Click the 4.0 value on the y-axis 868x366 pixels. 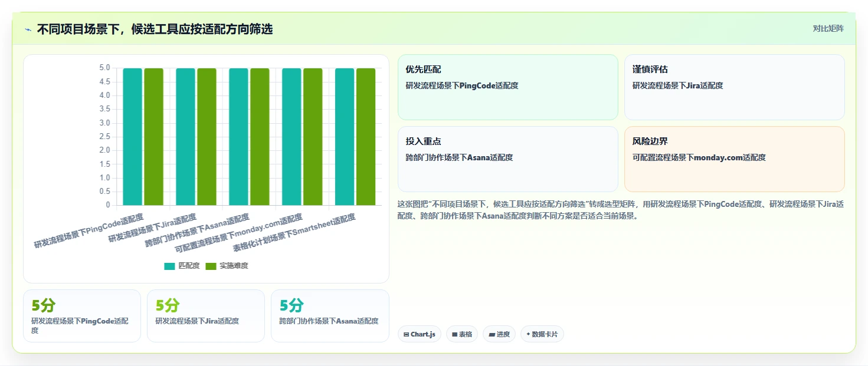(x=104, y=95)
